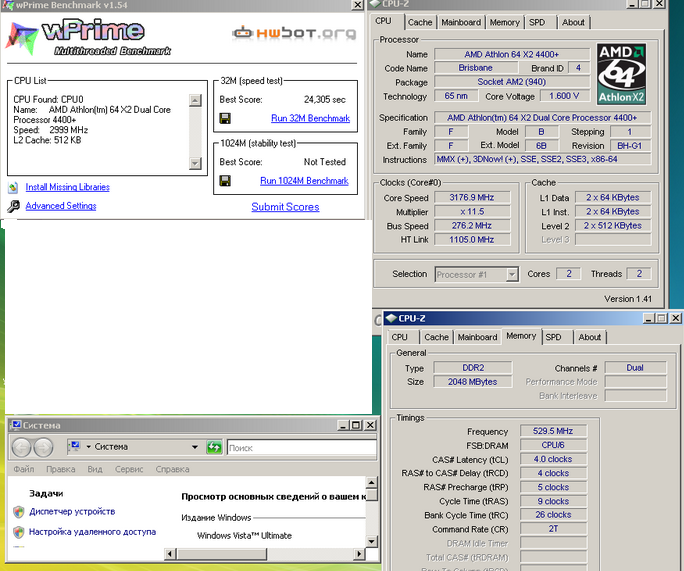The image size is (684, 571).
Task: Switch to Cache tab in upper CPU-Z window
Action: click(x=420, y=22)
